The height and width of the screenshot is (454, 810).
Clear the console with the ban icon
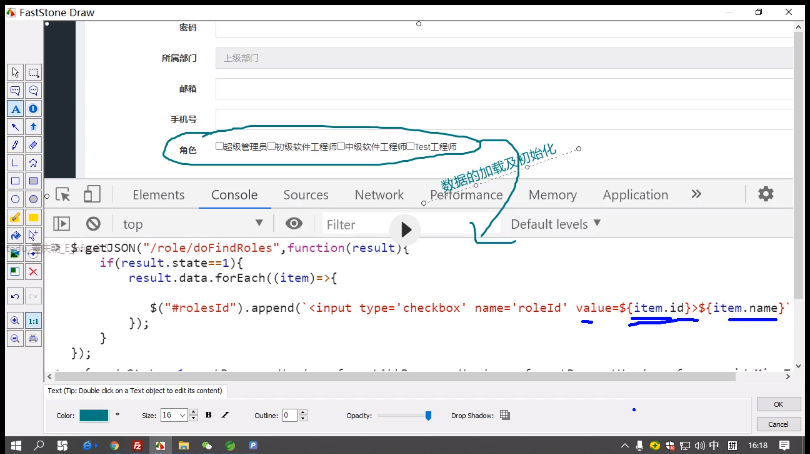pyautogui.click(x=93, y=224)
